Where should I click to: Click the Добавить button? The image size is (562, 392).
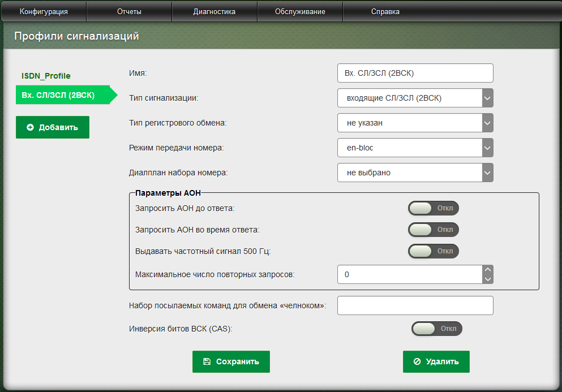coord(53,127)
